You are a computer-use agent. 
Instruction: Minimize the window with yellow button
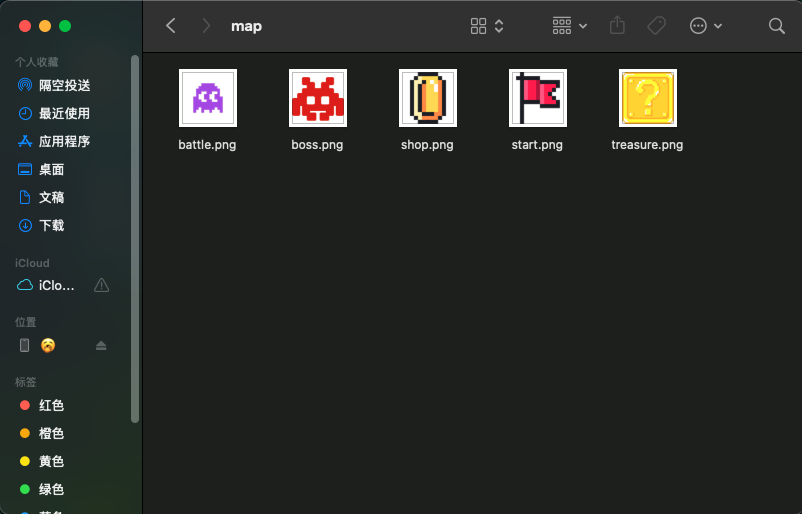click(45, 26)
